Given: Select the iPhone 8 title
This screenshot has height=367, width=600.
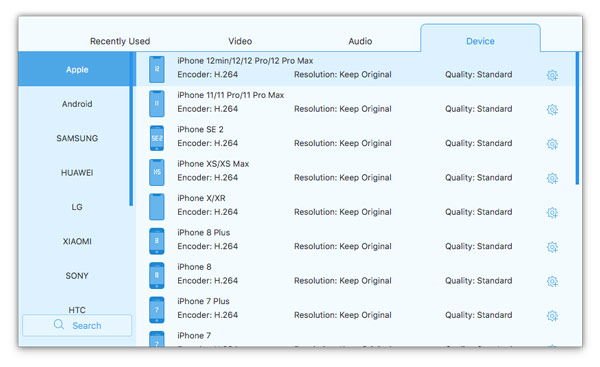Looking at the screenshot, I should [194, 267].
